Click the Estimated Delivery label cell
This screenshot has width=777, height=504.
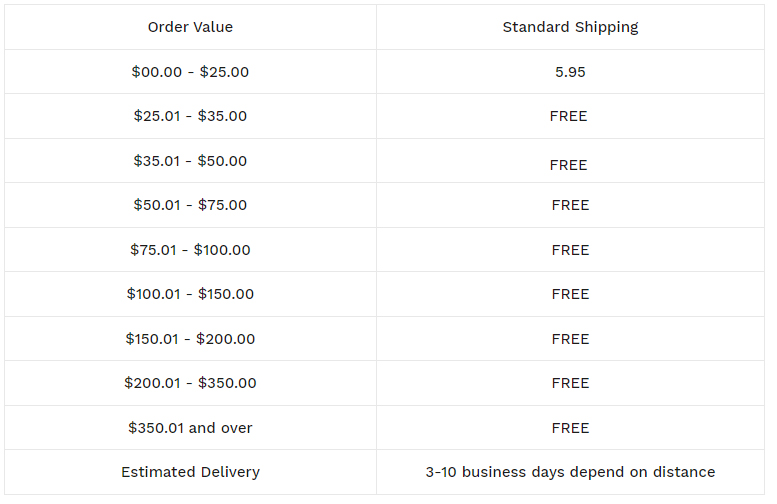tap(190, 472)
